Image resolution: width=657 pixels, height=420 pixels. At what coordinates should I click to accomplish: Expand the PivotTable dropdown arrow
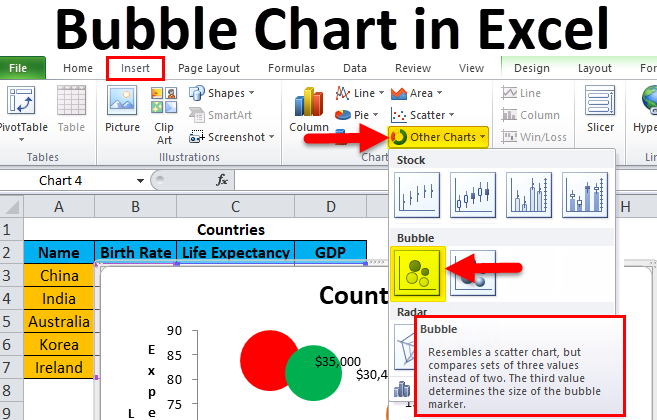point(22,140)
